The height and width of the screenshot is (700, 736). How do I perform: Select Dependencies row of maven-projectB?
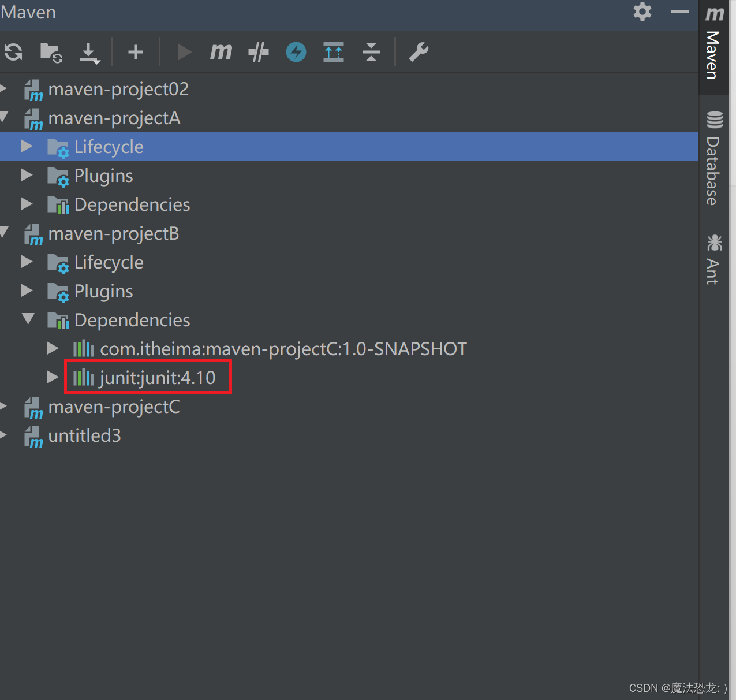tap(349, 320)
